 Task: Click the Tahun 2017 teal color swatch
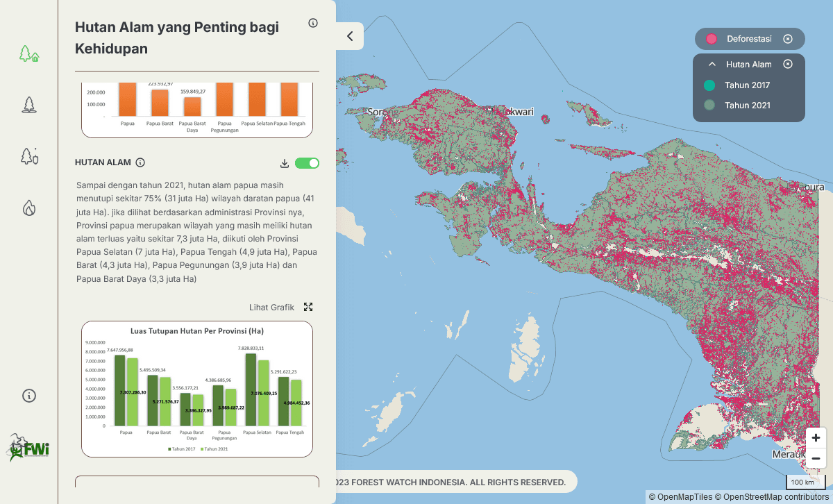[x=709, y=85]
